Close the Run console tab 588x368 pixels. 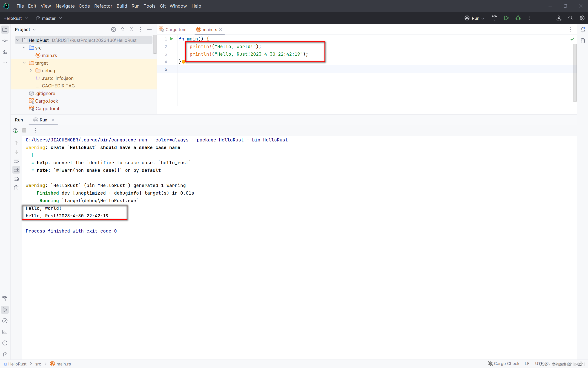point(53,120)
